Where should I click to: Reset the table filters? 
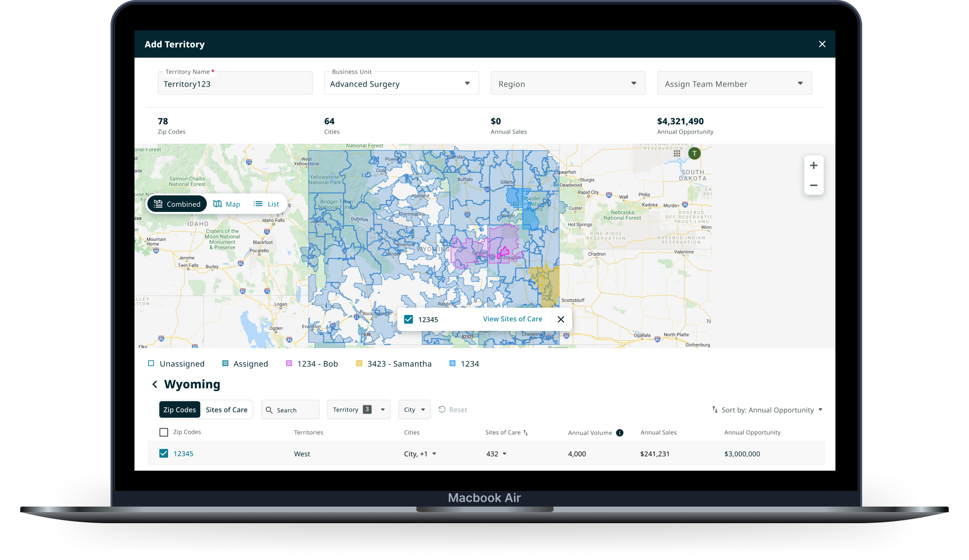pyautogui.click(x=453, y=409)
